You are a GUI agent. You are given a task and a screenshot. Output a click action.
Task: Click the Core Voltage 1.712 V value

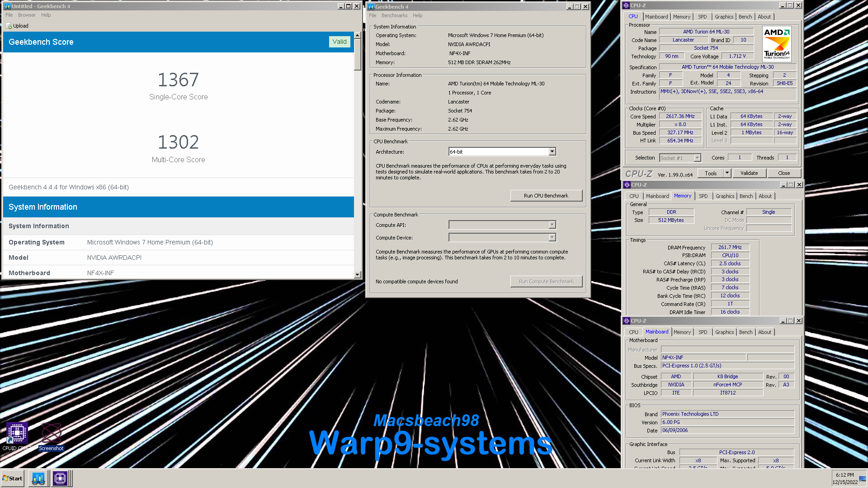pyautogui.click(x=737, y=56)
